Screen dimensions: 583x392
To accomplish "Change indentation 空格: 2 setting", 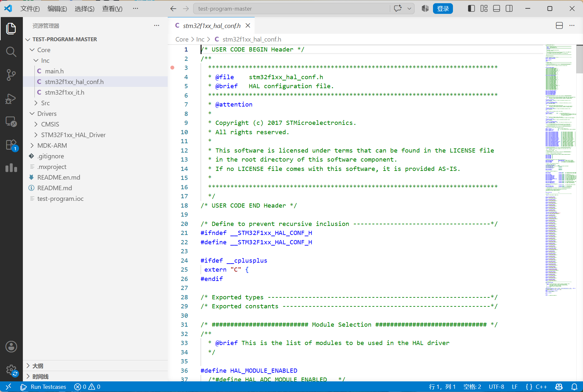I will [x=472, y=387].
